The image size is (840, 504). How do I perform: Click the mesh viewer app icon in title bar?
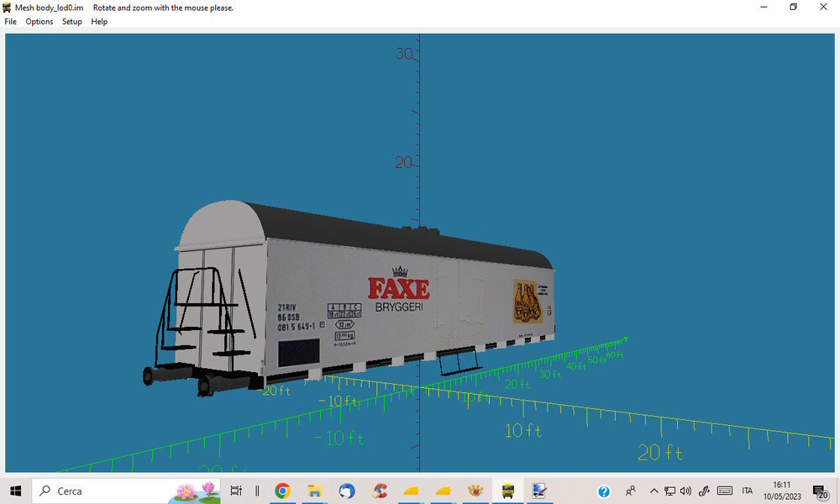7,8
